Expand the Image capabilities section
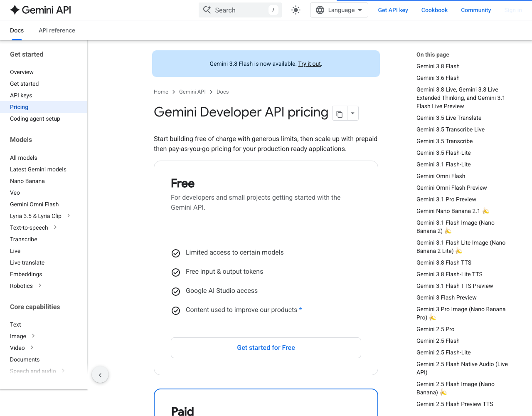Viewport: 532px width, 416px height. [33, 336]
